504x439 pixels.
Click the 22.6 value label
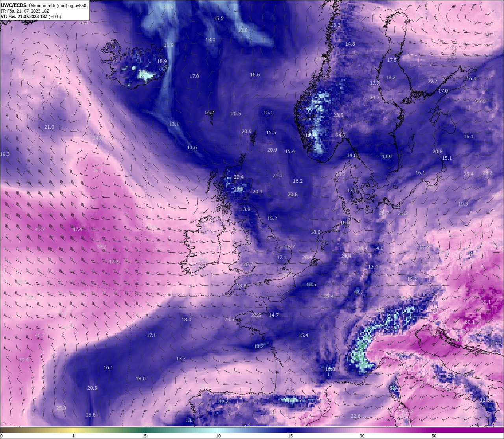pyautogui.click(x=356, y=416)
